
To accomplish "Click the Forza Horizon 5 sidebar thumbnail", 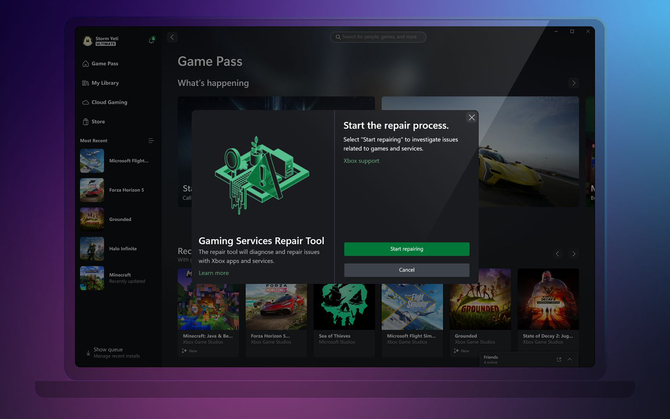I will tap(92, 190).
